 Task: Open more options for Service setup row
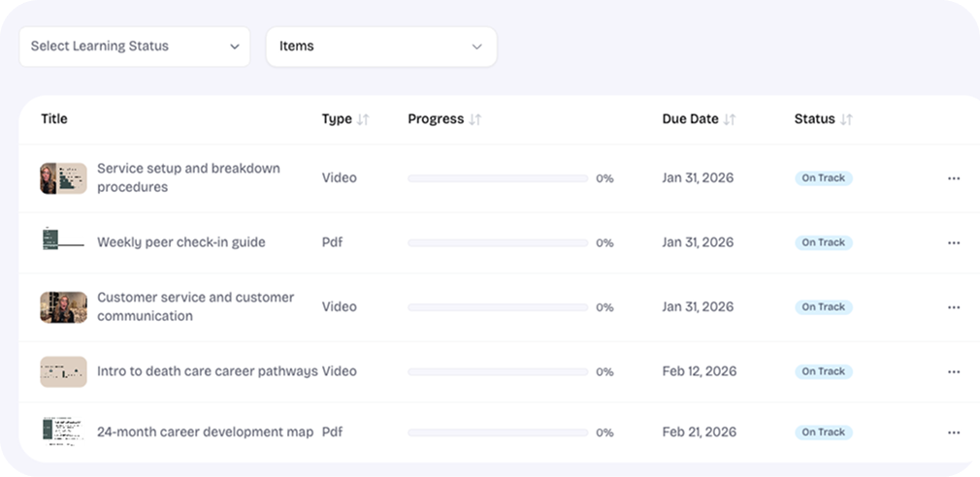[x=954, y=178]
